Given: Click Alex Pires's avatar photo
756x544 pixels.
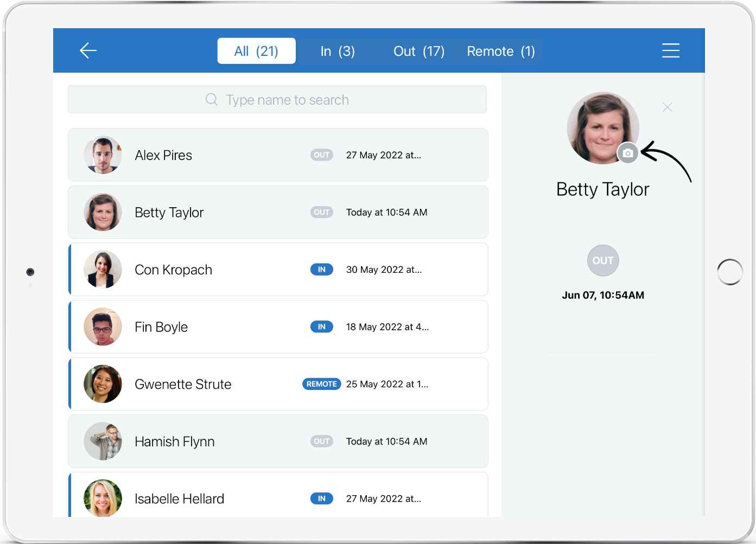Looking at the screenshot, I should [103, 155].
